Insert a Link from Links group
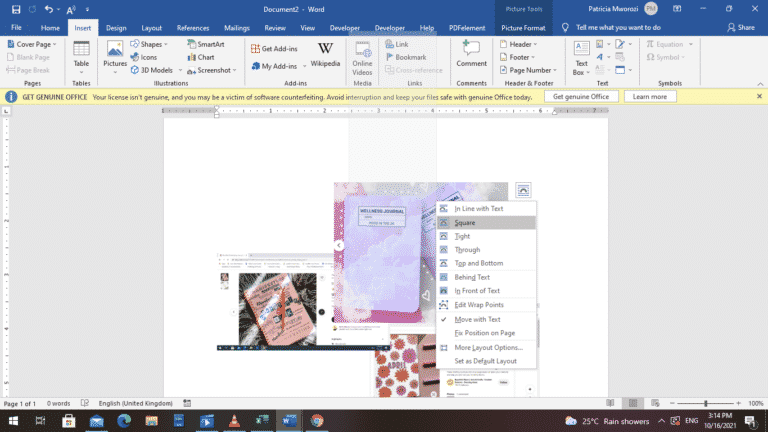Image resolution: width=768 pixels, height=432 pixels. point(397,44)
